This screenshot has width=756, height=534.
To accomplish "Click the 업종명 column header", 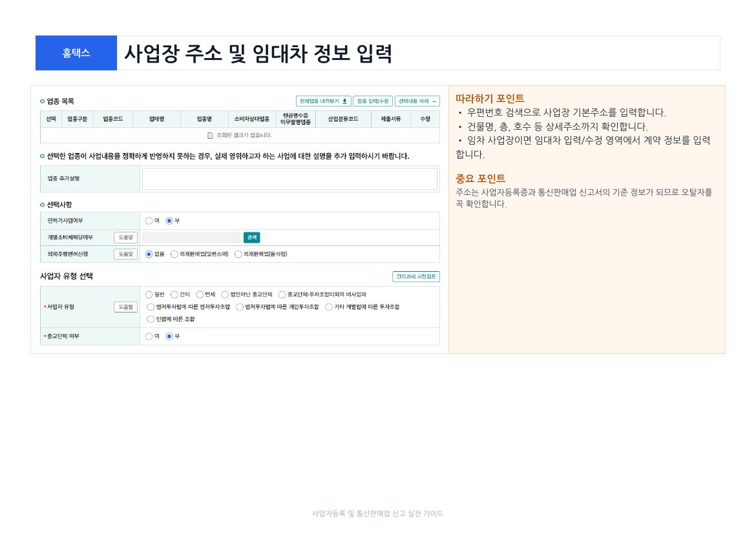I will coord(204,119).
